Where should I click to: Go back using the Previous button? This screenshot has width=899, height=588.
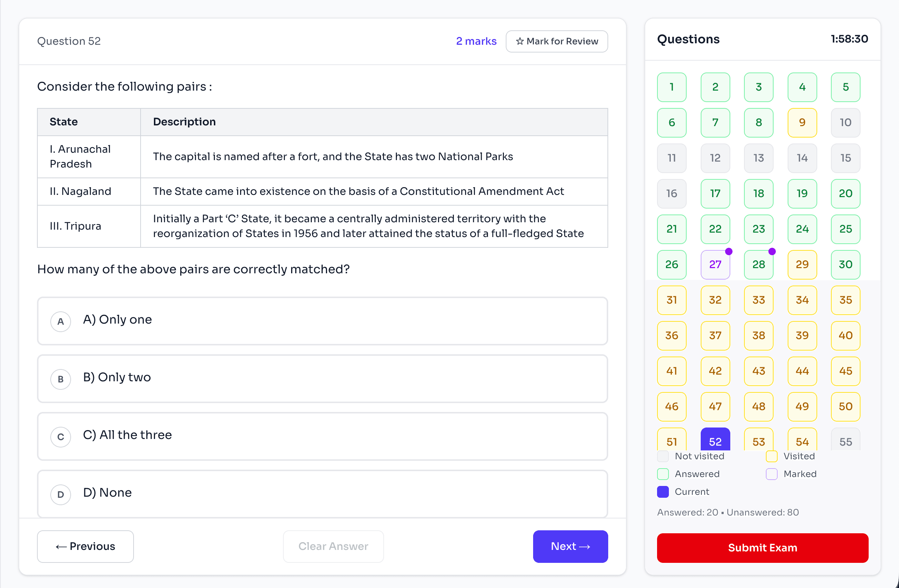(85, 546)
